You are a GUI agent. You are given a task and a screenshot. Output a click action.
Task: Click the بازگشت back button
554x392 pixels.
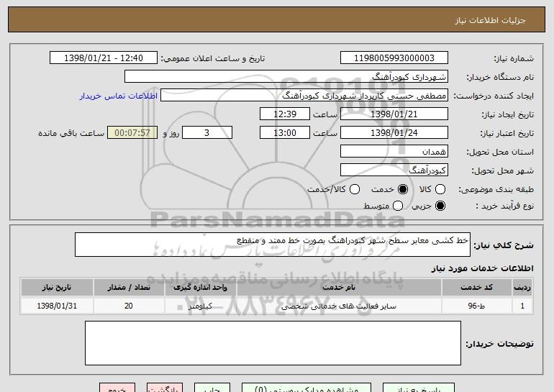coord(165,388)
